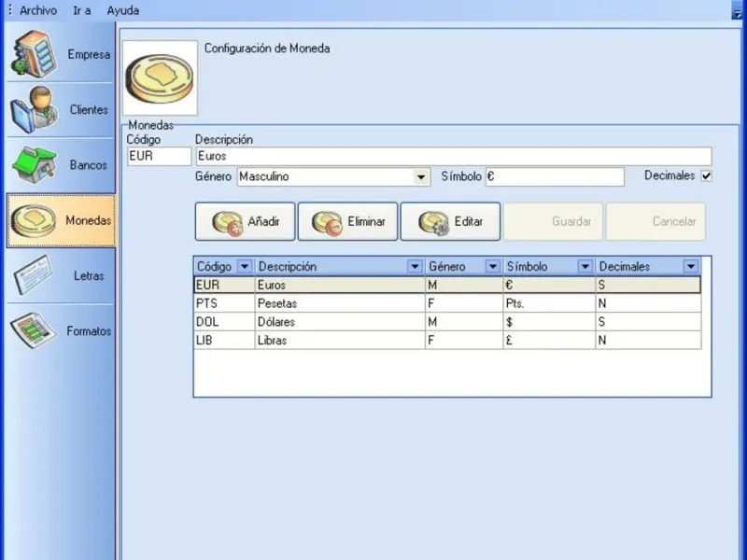Screen dimensions: 747x560
Task: Open the Decimales column filter arrow
Action: [x=691, y=266]
